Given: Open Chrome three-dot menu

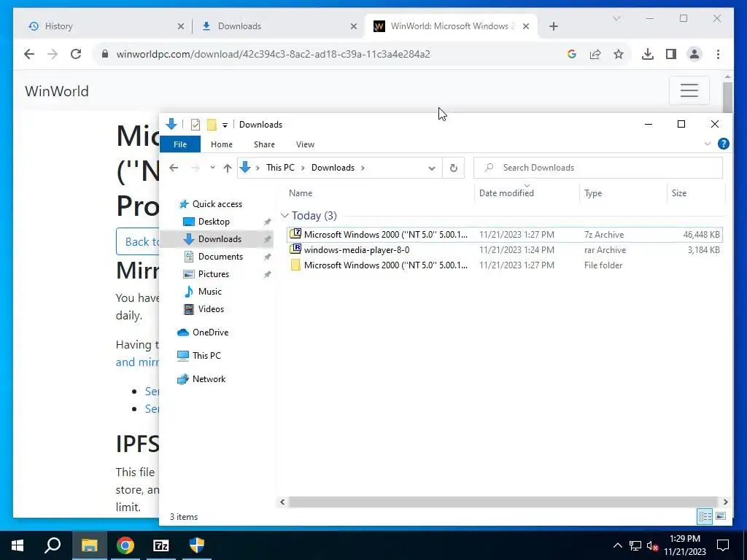Looking at the screenshot, I should point(718,54).
